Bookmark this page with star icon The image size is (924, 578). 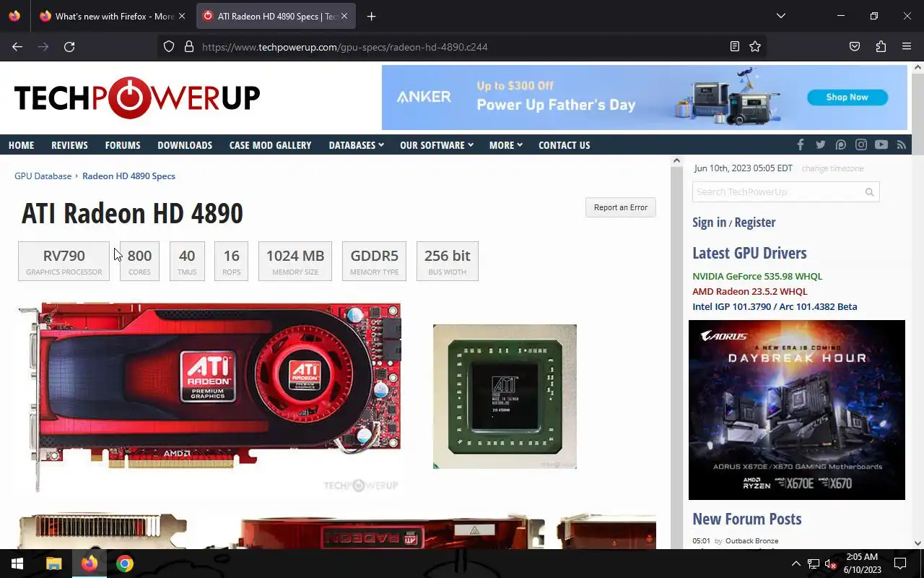(x=755, y=46)
